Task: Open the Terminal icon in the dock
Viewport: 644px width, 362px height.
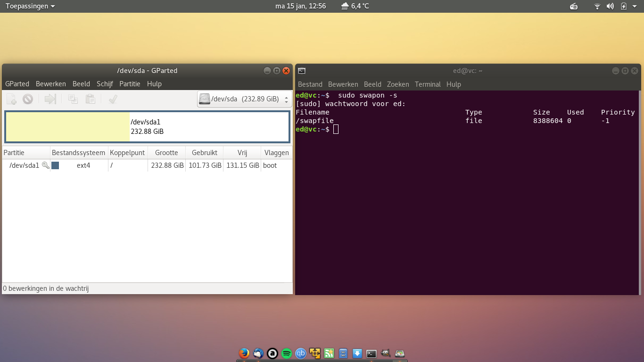Action: 372,353
